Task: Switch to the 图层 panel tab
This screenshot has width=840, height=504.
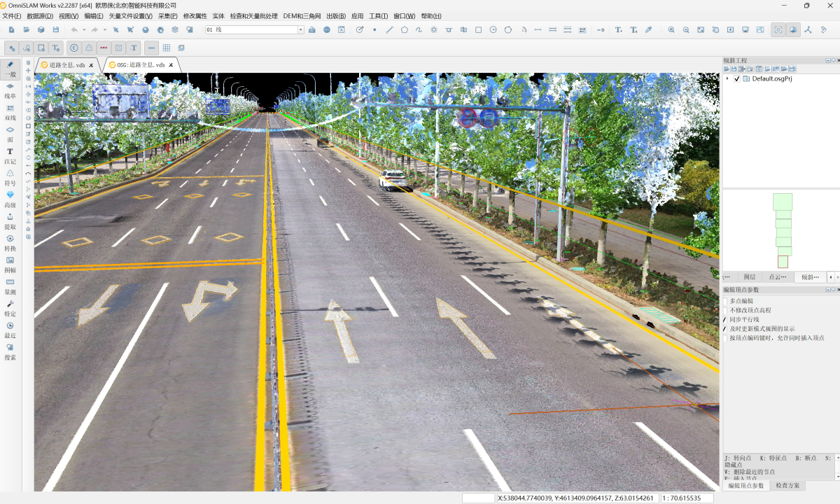Action: (x=749, y=277)
